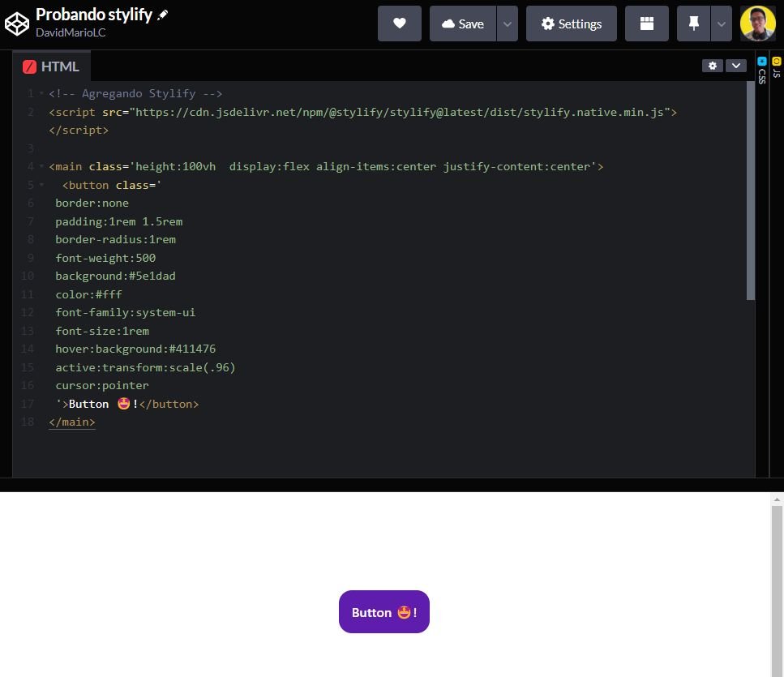Click the padding:1rem 1.5rem line

pyautogui.click(x=119, y=221)
